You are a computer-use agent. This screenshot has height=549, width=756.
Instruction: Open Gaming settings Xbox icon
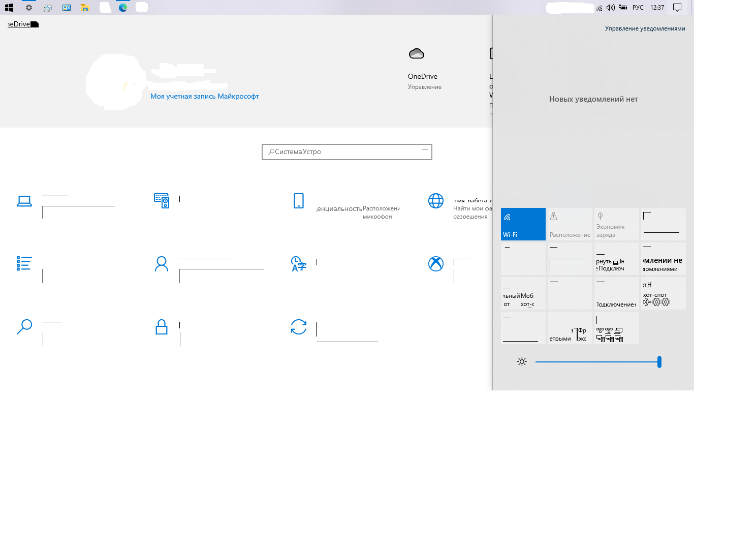[436, 263]
